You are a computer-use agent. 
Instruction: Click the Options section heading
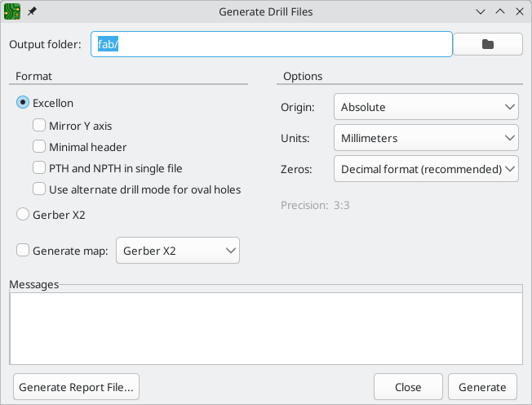303,77
